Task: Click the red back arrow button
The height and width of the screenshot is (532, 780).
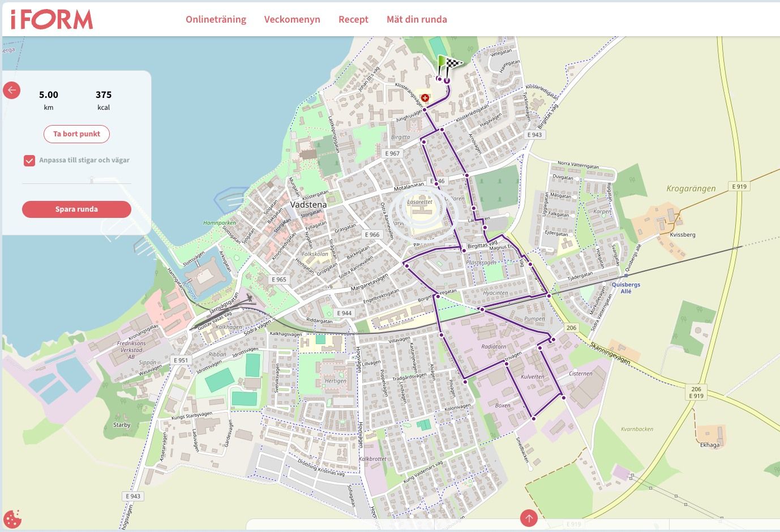Action: click(12, 90)
